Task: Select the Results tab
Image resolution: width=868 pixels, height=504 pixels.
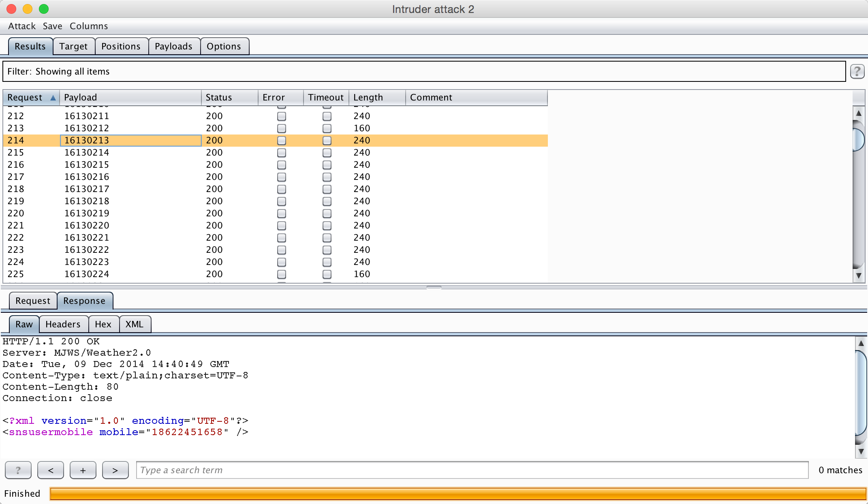Action: [30, 46]
